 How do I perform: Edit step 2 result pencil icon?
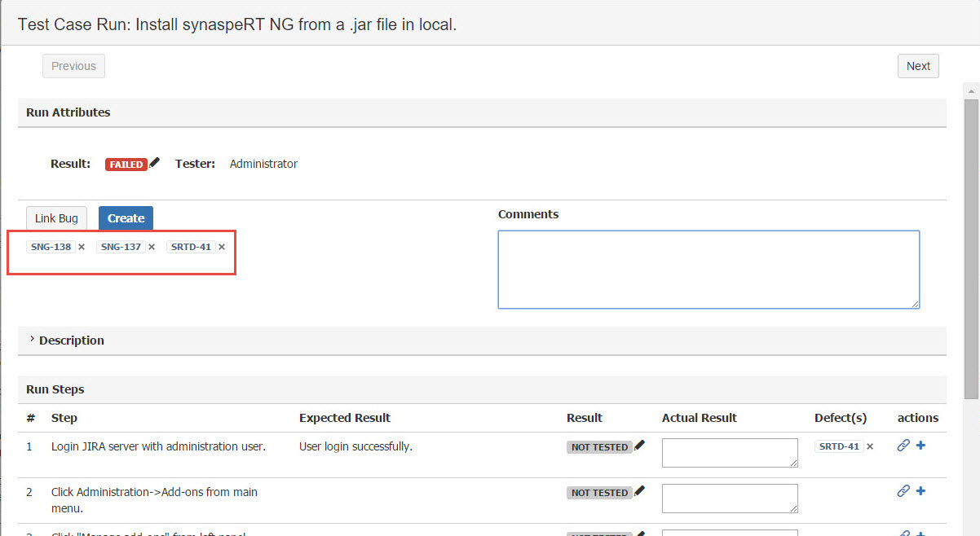pyautogui.click(x=639, y=491)
